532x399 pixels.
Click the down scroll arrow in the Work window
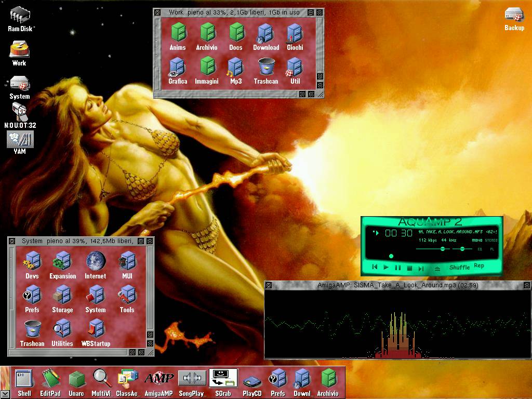(320, 85)
